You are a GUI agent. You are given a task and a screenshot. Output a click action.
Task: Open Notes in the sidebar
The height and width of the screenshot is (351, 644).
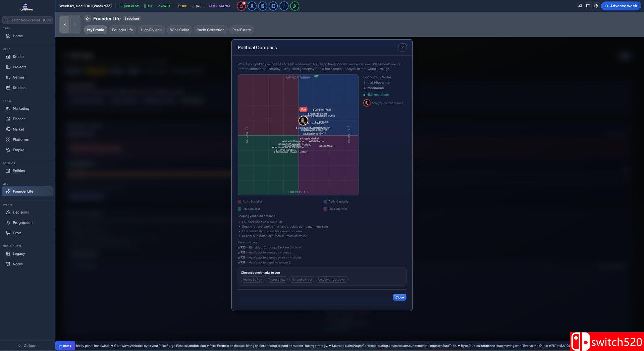click(x=28, y=264)
